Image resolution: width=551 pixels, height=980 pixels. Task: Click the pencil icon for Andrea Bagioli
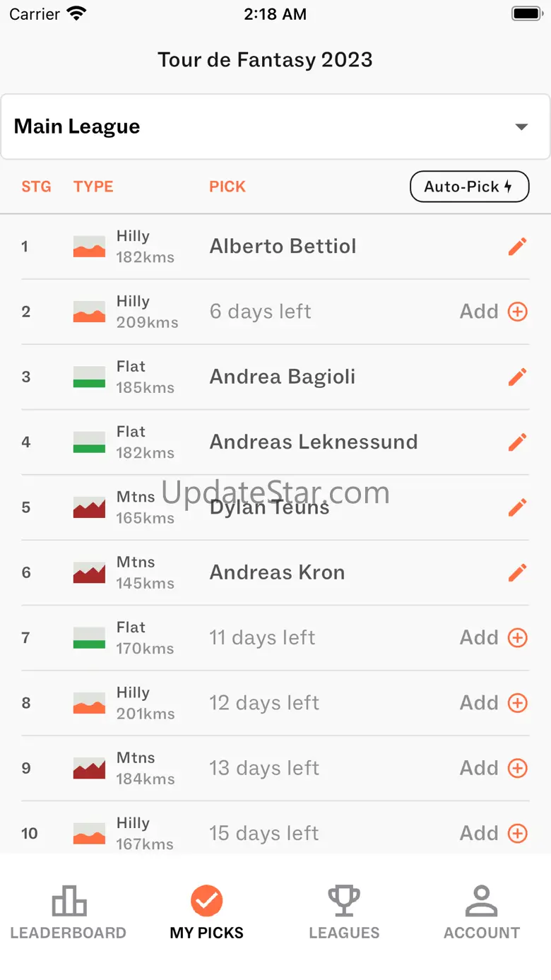pyautogui.click(x=517, y=377)
